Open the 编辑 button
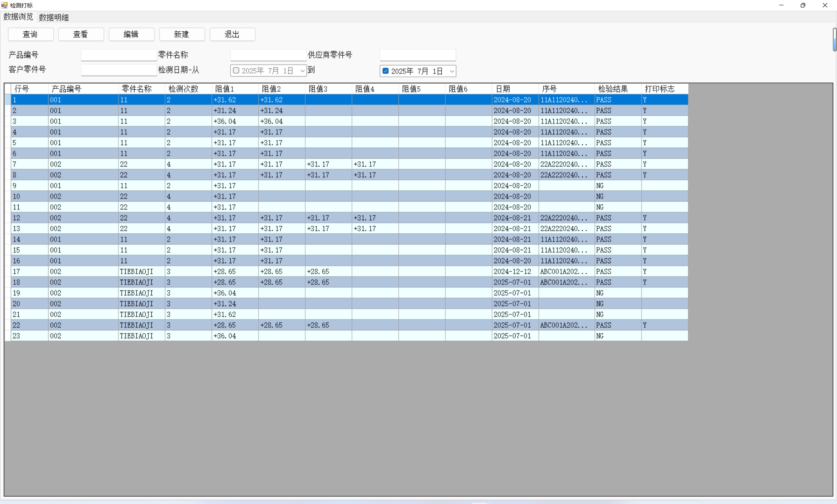 coord(132,34)
